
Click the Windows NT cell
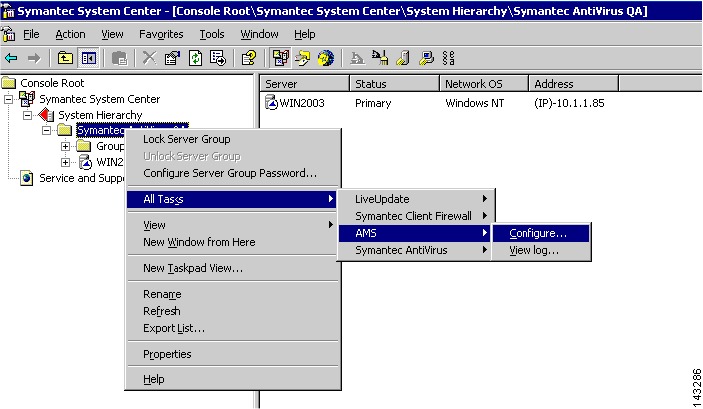[x=474, y=103]
